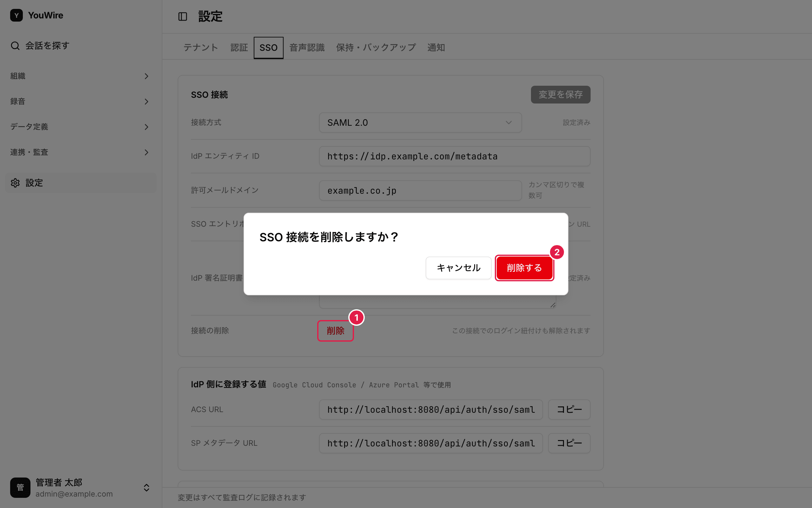Click the 変更はすべて監査ログに記録されます note

242,498
